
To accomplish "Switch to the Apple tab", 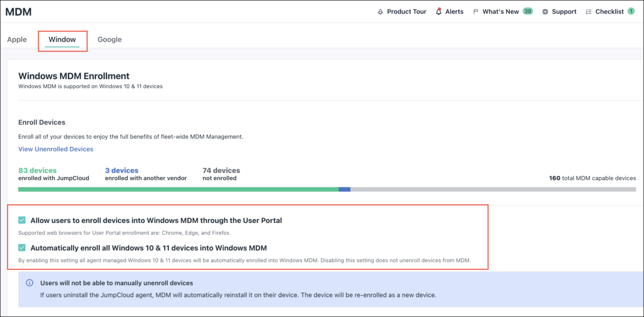I will pos(17,39).
